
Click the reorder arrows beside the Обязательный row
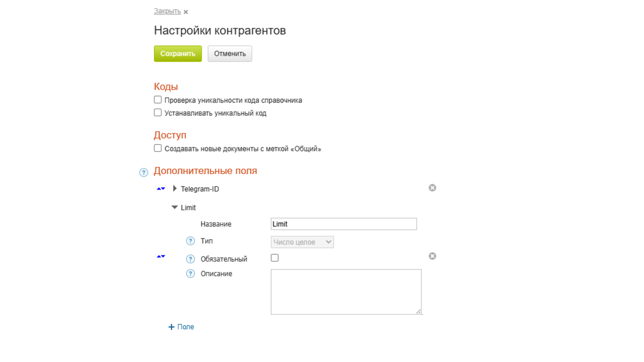pos(161,256)
